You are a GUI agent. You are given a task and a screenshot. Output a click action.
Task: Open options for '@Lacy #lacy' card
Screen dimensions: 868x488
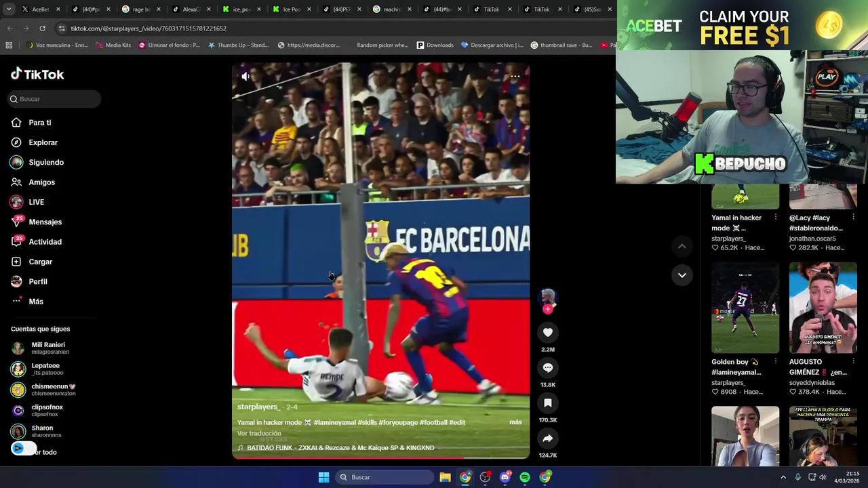853,218
